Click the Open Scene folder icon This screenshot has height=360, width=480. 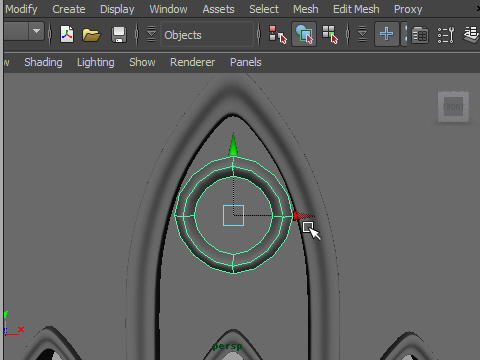91,35
